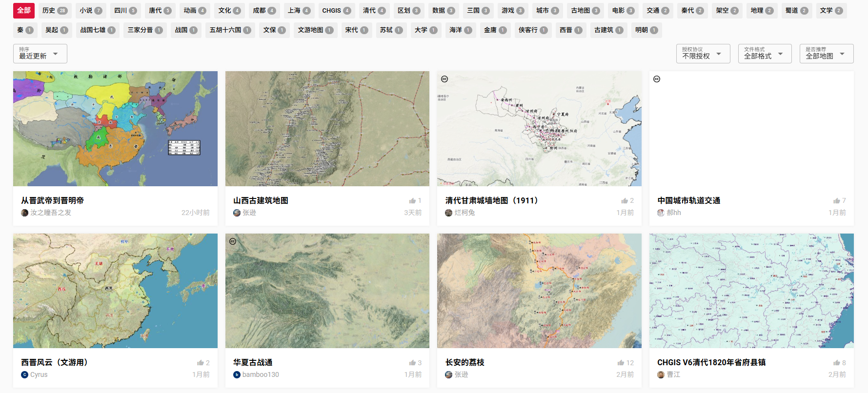
Task: Click the Cyrus author avatar icon
Action: [24, 374]
